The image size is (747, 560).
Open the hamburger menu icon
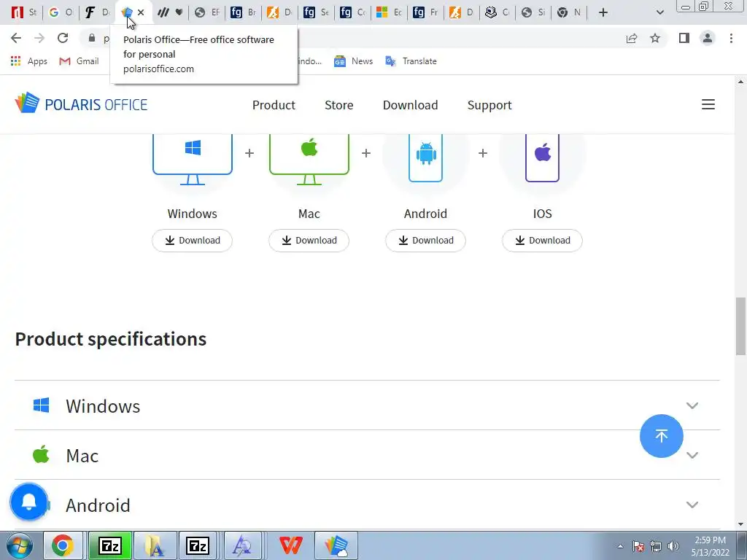tap(708, 104)
